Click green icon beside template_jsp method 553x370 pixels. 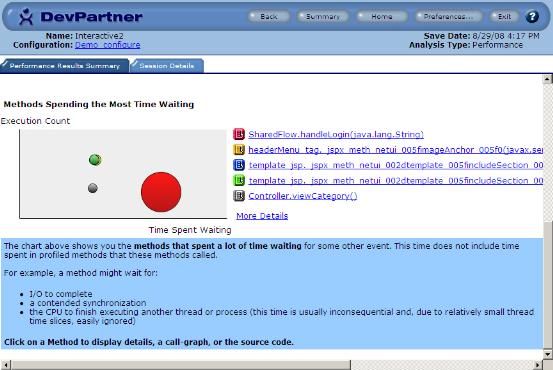tap(239, 180)
